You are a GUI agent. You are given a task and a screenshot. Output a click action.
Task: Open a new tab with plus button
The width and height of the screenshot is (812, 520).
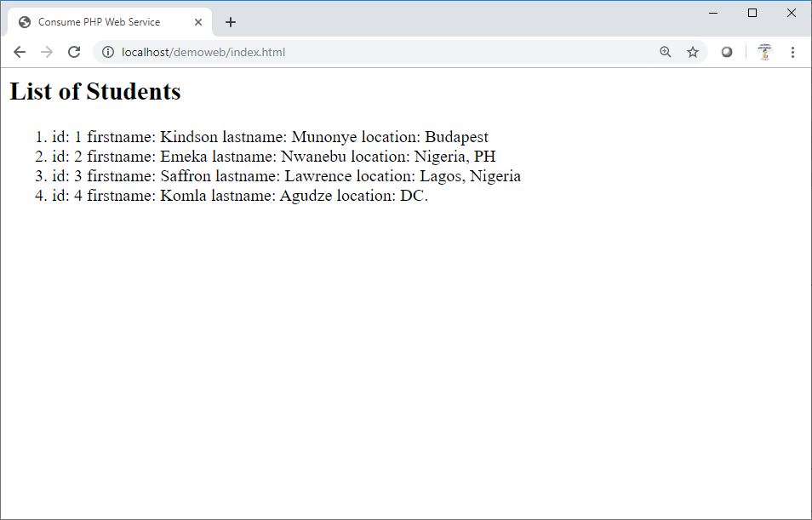(231, 22)
